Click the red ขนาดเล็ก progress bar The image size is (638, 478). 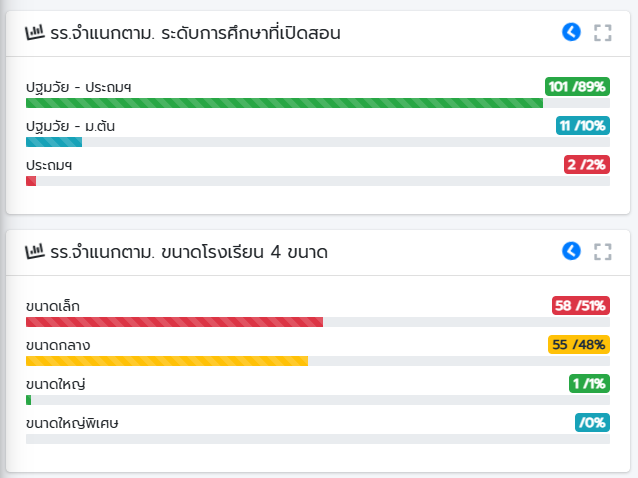coord(175,322)
